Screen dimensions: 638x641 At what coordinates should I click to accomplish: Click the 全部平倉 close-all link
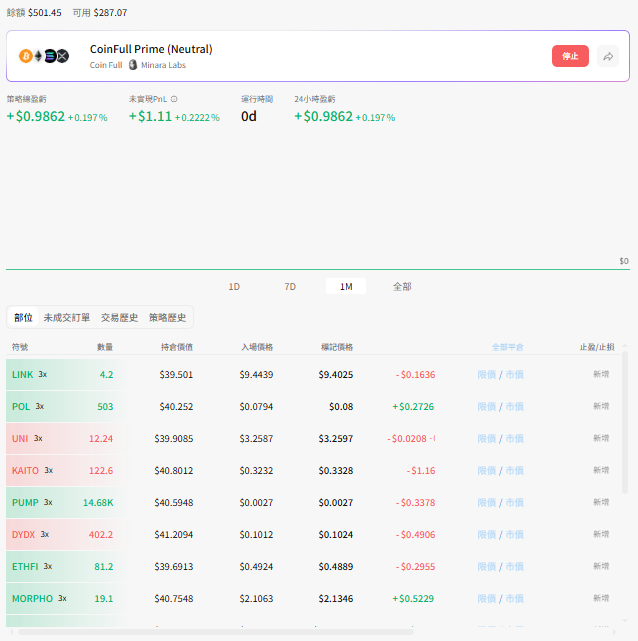(508, 347)
